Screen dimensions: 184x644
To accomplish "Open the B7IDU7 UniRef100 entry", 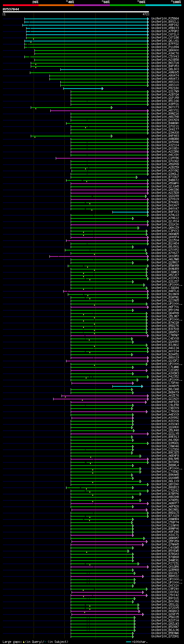I will 165,177.
